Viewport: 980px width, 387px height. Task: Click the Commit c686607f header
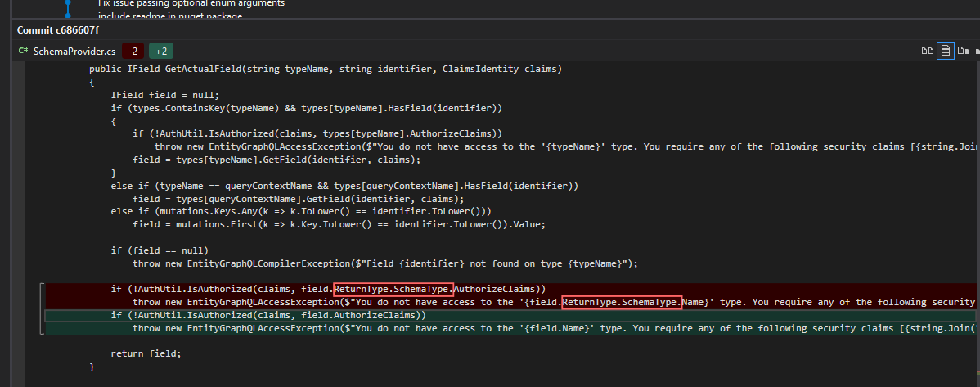click(x=57, y=30)
